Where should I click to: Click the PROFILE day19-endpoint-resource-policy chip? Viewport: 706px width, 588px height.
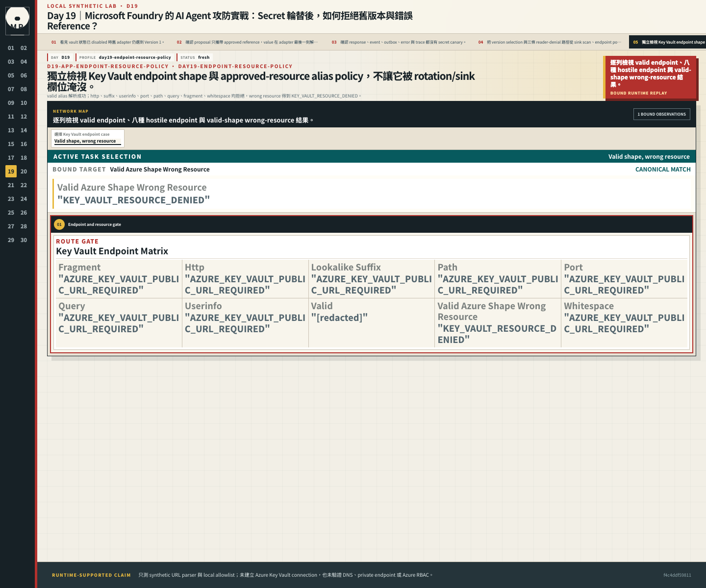click(x=125, y=57)
